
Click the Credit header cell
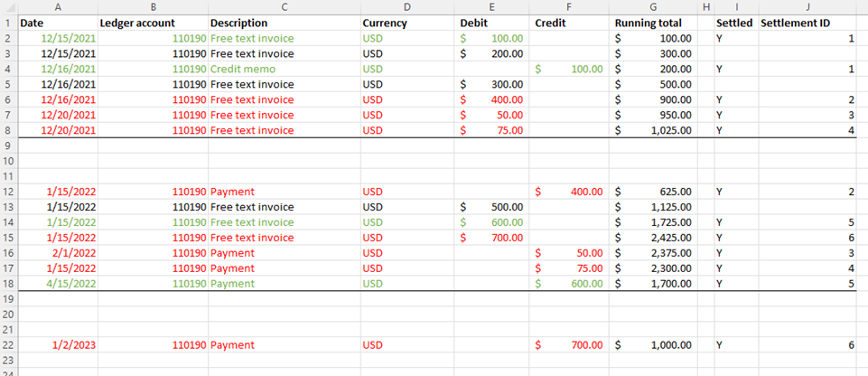[569, 23]
